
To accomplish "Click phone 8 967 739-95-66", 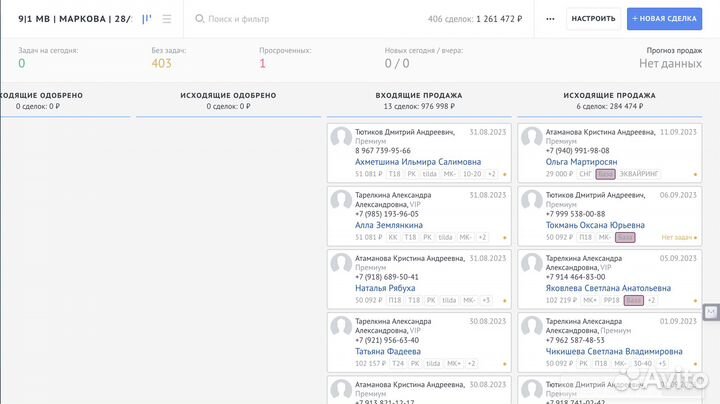I will point(382,151).
